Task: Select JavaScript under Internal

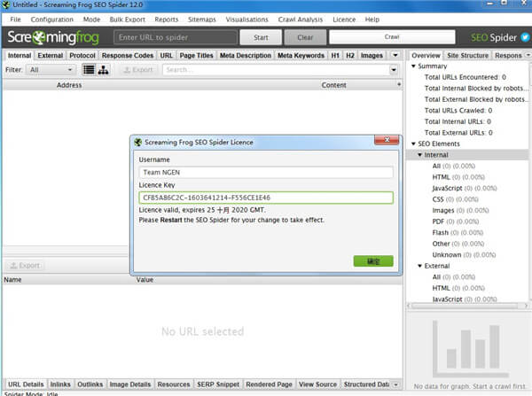Action: click(465, 188)
